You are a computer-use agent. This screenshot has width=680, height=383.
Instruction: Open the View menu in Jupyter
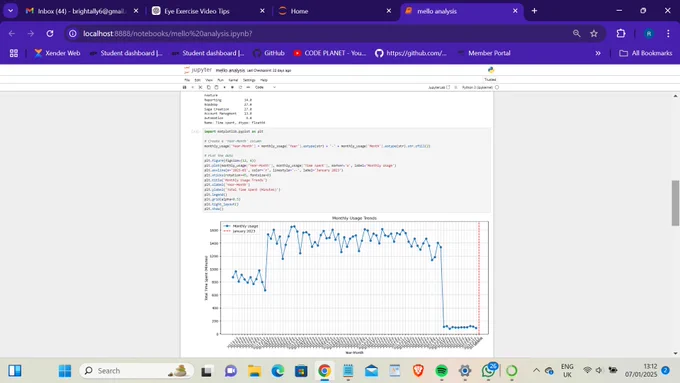pos(209,80)
